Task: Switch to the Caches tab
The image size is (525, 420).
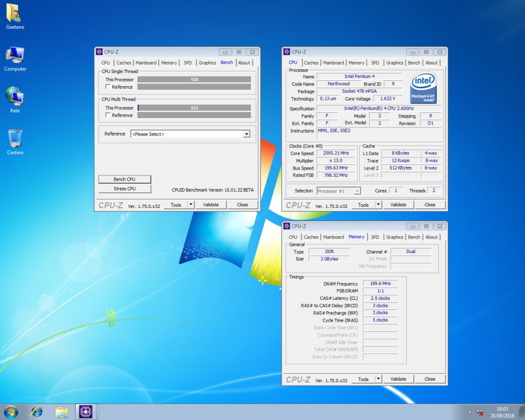Action: [124, 62]
